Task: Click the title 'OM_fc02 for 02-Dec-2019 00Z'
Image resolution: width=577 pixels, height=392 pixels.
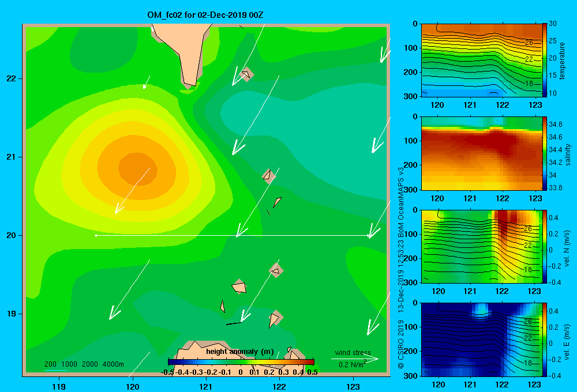Action: [x=205, y=15]
